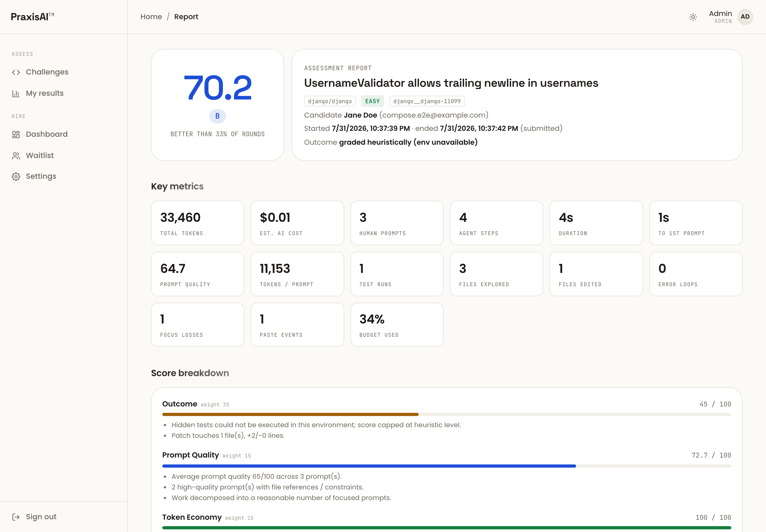Image resolution: width=766 pixels, height=532 pixels.
Task: Click the 4 Agent Steps card
Action: point(496,223)
